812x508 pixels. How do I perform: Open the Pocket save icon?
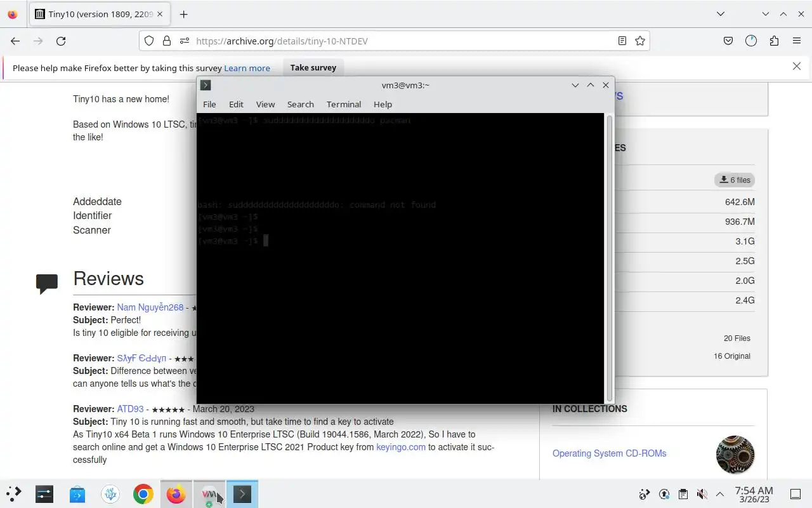[x=728, y=41]
